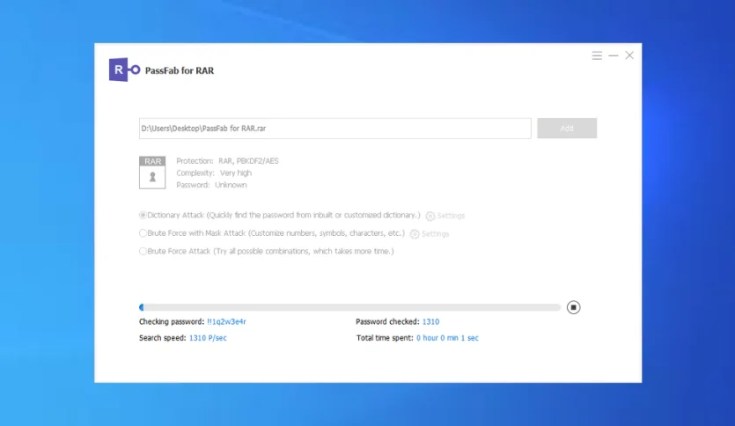The image size is (735, 426).
Task: Close the PassFab for RAR window
Action: click(629, 55)
